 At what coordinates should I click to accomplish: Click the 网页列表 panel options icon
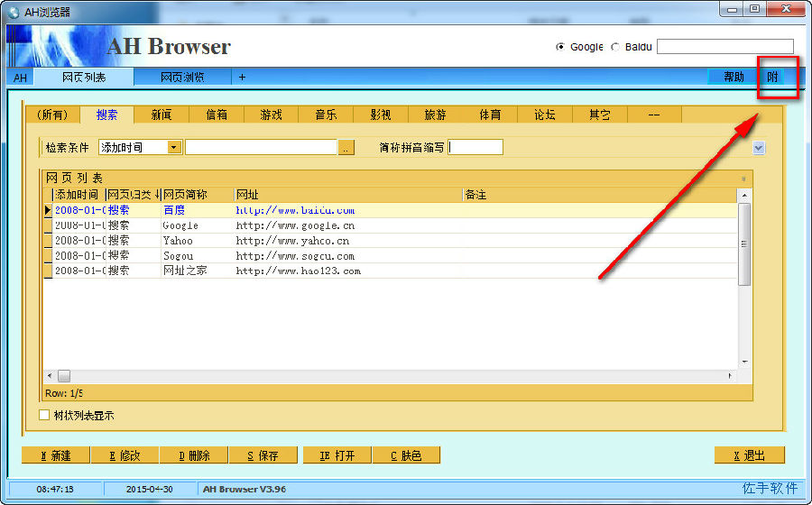tap(743, 179)
